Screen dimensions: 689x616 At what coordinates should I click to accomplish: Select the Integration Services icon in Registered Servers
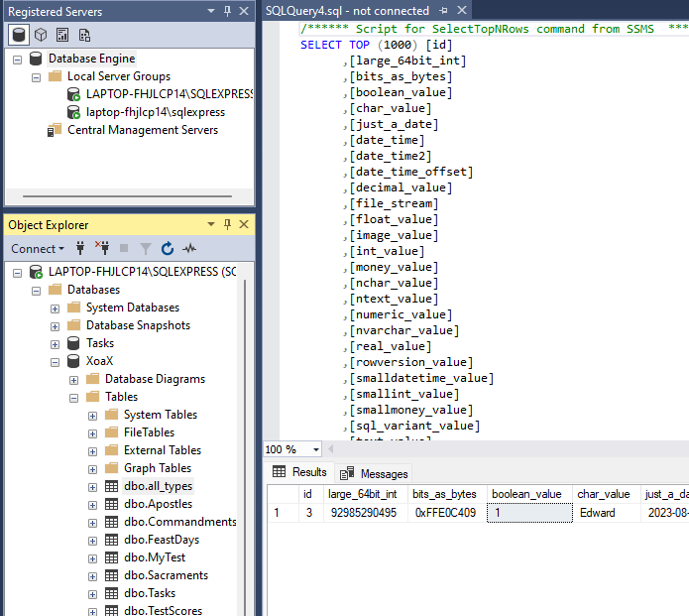84,35
